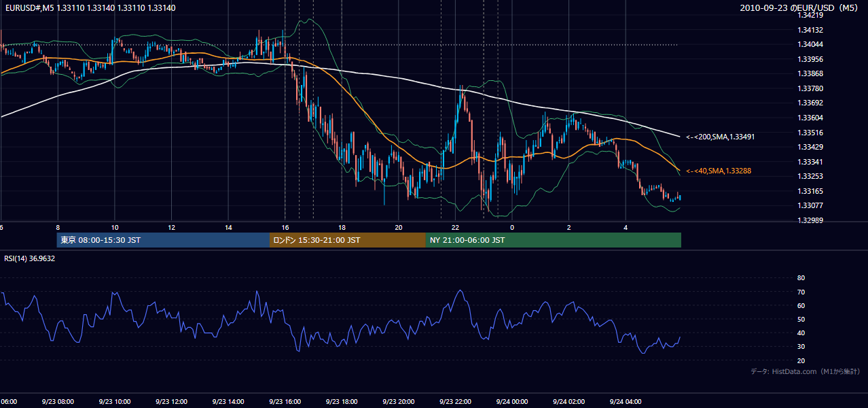Click the 9/24 04:00 time label
Screen dimensions: 868x408
(x=626, y=401)
